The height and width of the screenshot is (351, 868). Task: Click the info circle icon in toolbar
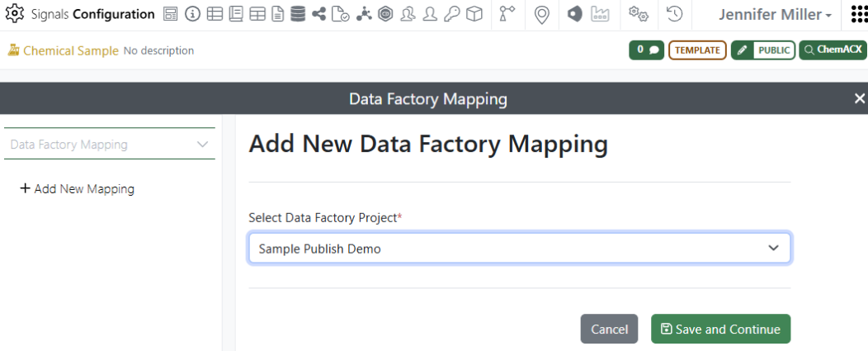point(192,14)
